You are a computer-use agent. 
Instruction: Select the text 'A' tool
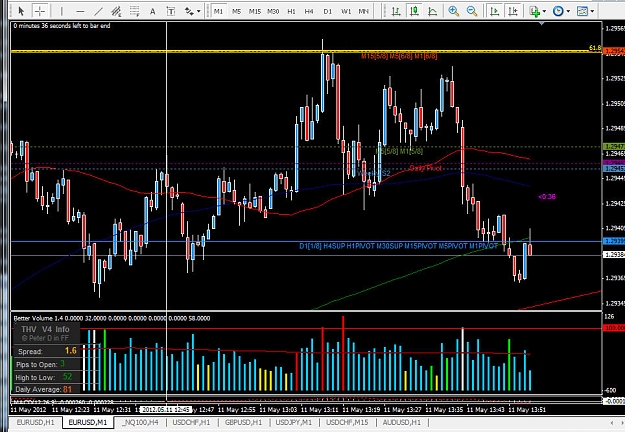tap(153, 11)
